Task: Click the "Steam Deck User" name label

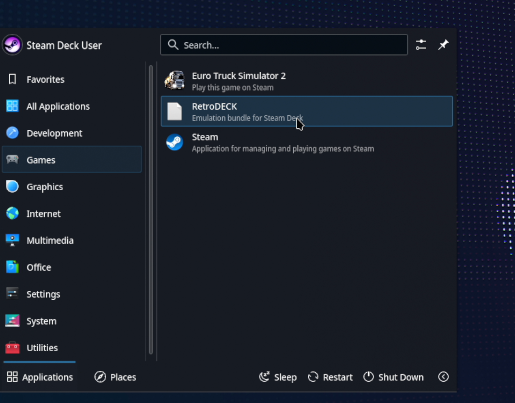Action: (64, 45)
